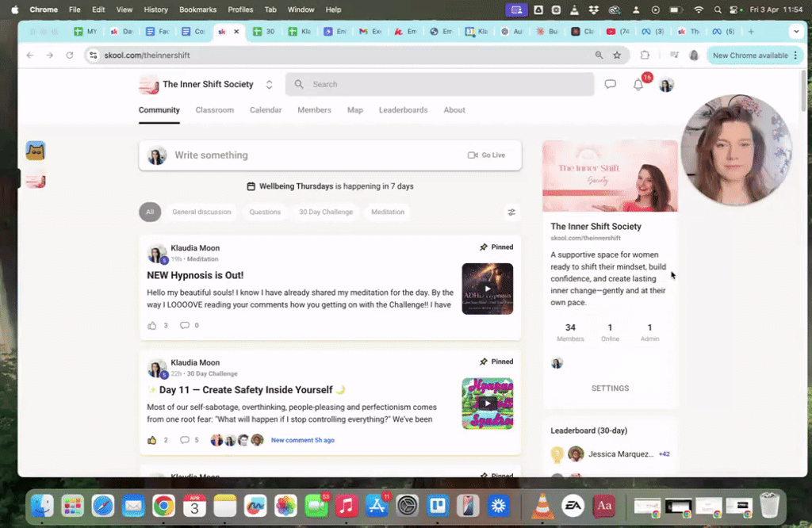Click the 1 Admin count
Viewport: 812px width, 528px height.
(649, 332)
